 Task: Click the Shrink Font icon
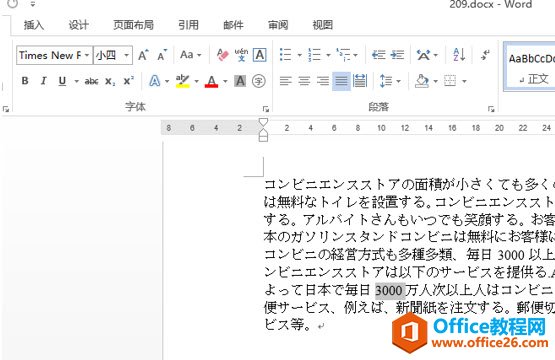pos(162,55)
